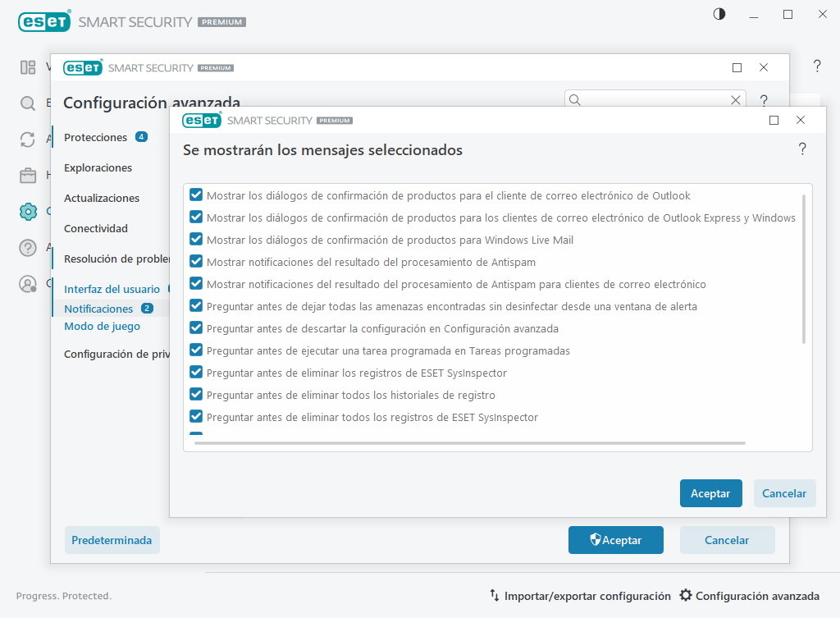Click the setup gear icon in sidebar
840x618 pixels.
click(28, 212)
